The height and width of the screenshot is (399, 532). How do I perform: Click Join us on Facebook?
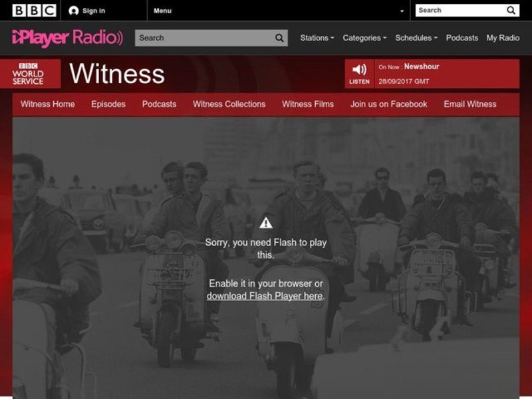coord(389,104)
